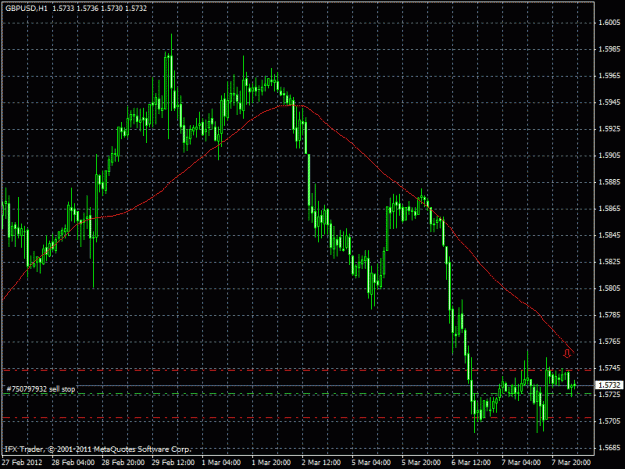Click the 1.5865 price axis label

point(609,208)
